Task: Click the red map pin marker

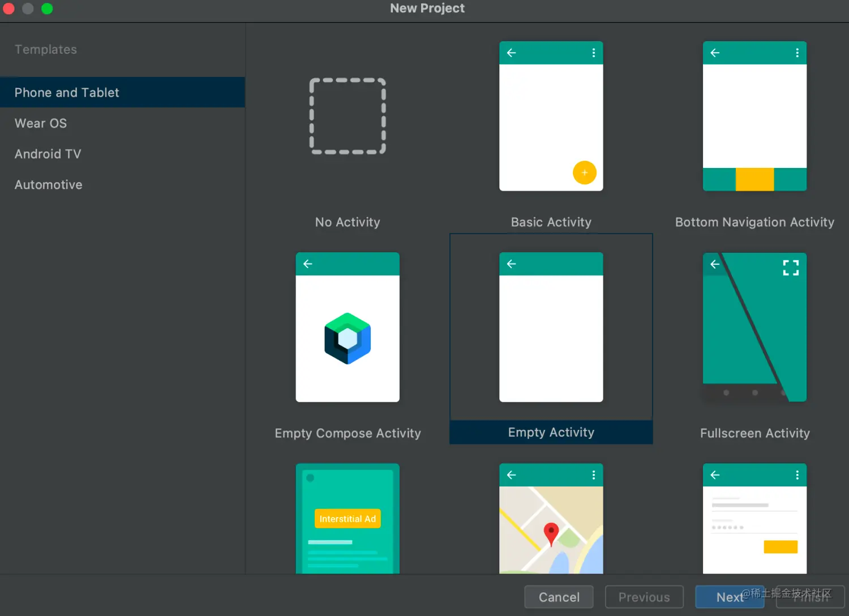Action: [x=551, y=534]
